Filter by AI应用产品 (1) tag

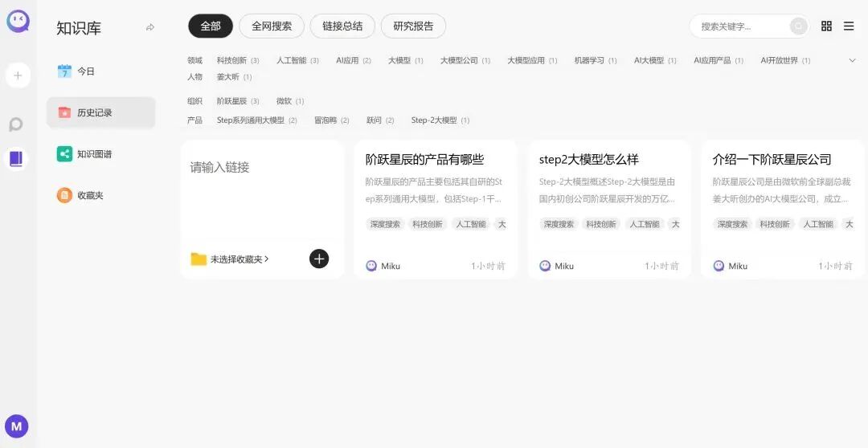point(719,60)
